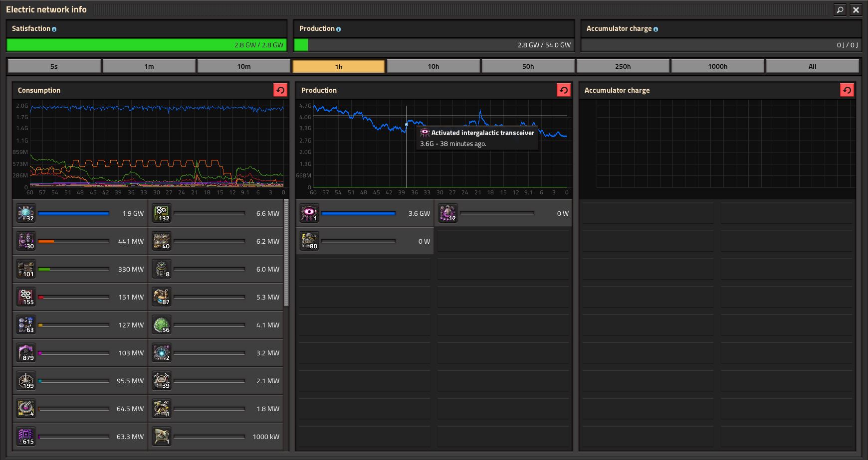Image resolution: width=868 pixels, height=460 pixels.
Task: Click the 1.9 GW consumption value
Action: point(133,213)
